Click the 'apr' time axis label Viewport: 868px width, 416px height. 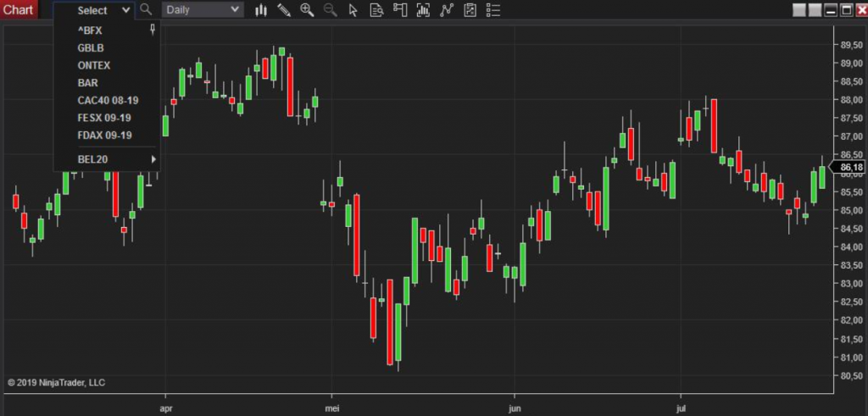pos(166,408)
